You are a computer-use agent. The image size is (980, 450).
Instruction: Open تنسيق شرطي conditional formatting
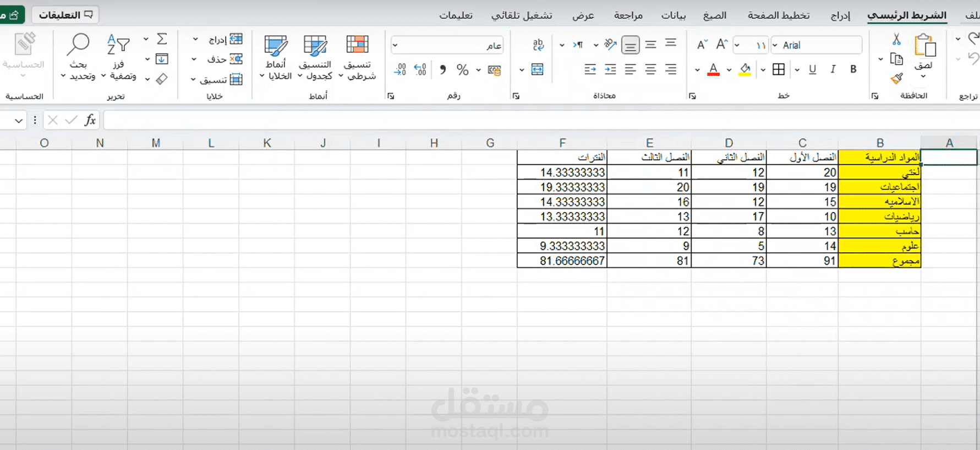pos(358,57)
